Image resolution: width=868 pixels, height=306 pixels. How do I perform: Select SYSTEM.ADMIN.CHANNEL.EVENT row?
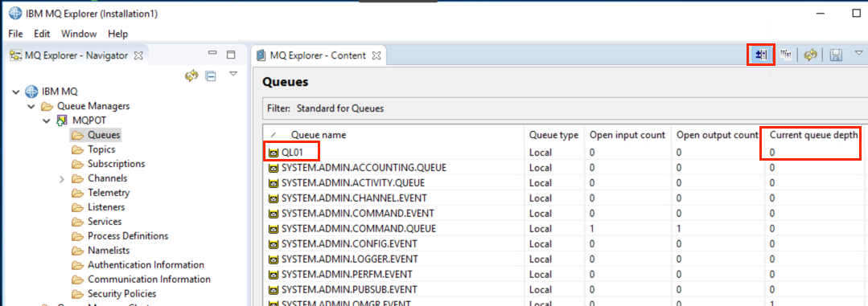tap(566, 198)
